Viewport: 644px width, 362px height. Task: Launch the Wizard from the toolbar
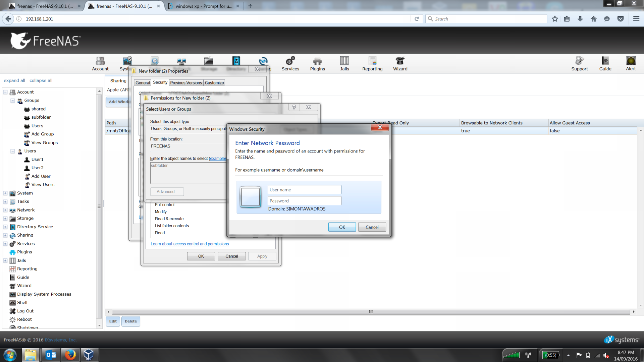(x=400, y=64)
